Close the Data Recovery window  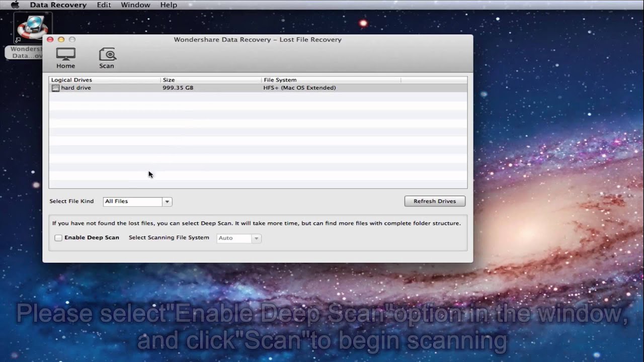click(x=50, y=40)
